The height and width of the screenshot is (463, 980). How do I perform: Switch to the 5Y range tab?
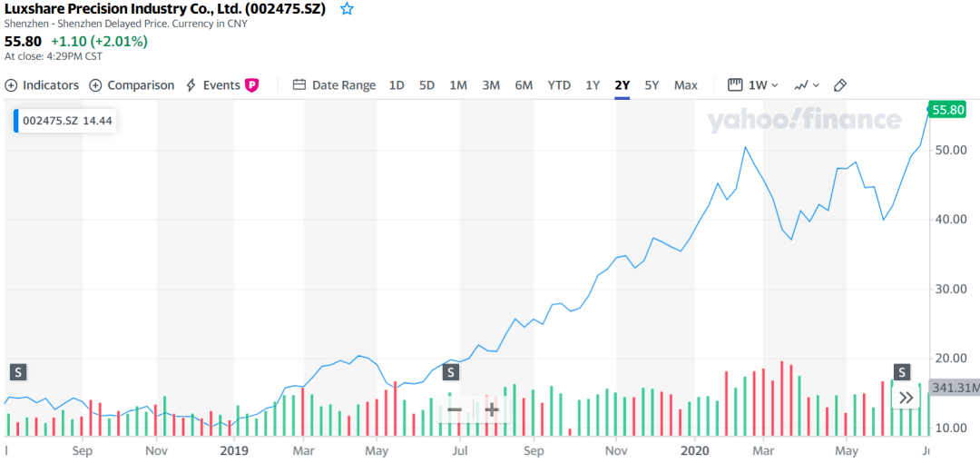pos(652,85)
